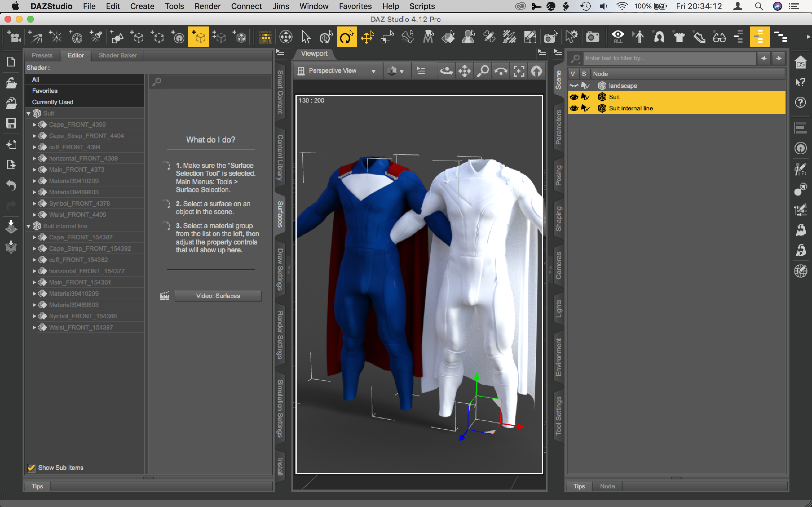812x507 pixels.
Task: Collapse the Suit internal line group
Action: click(x=28, y=226)
